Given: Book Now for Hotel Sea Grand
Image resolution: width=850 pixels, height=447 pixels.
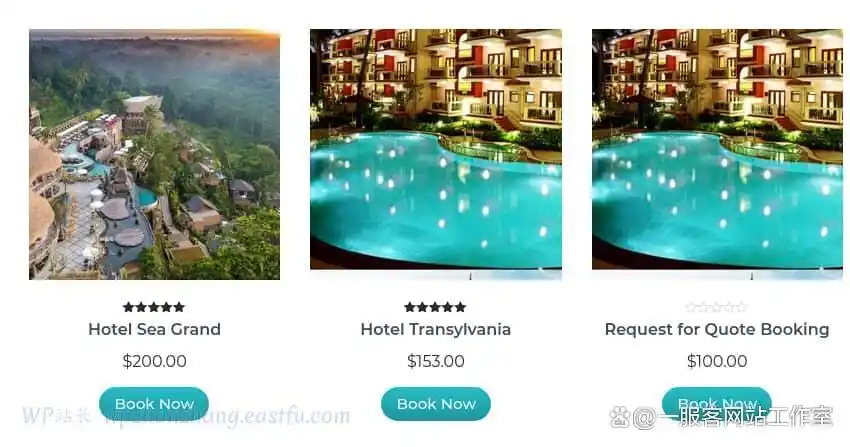Looking at the screenshot, I should click(x=154, y=404).
